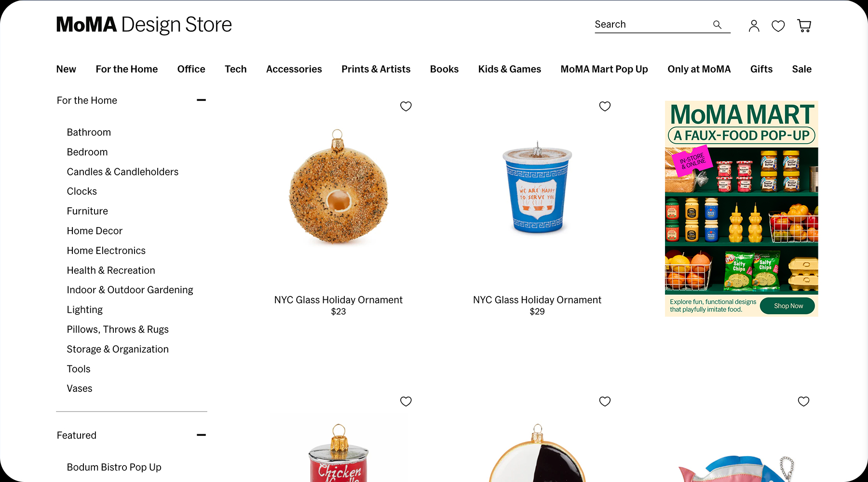Viewport: 868px width, 482px height.
Task: Open the Prints & Artists menu
Action: point(376,69)
